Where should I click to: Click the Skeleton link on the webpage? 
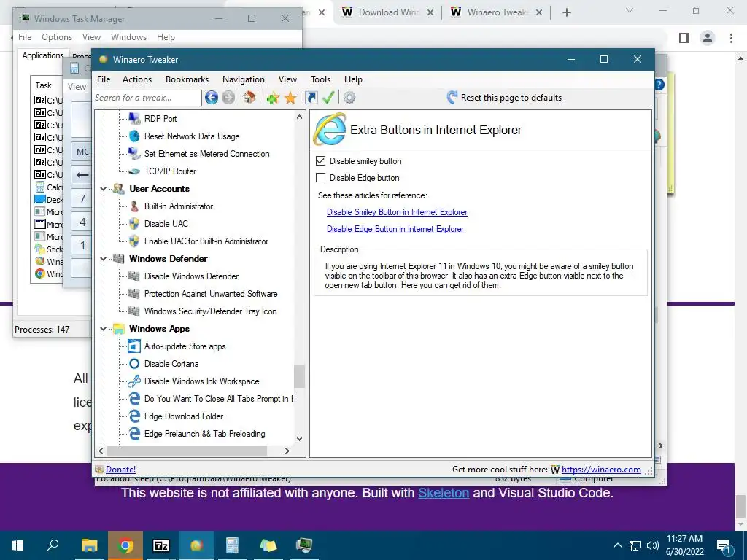point(444,493)
